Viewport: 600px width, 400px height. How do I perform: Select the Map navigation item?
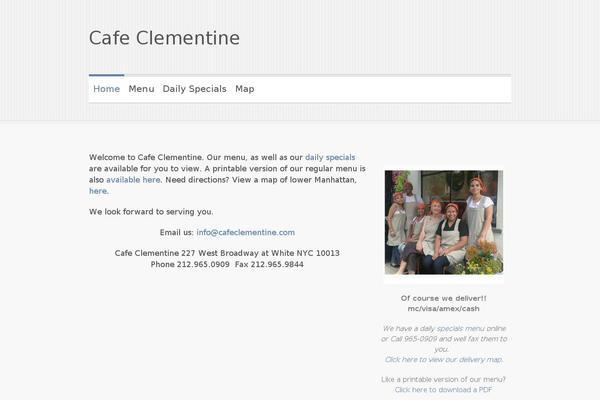point(245,89)
